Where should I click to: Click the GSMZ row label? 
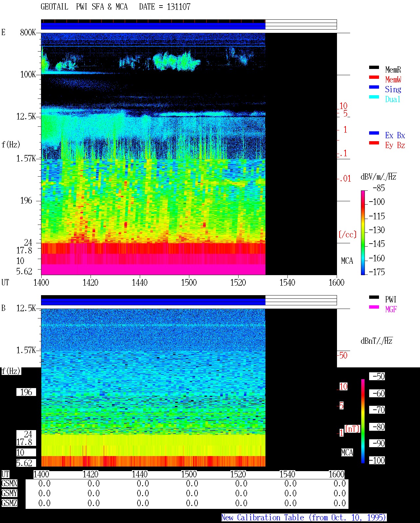coord(9,503)
